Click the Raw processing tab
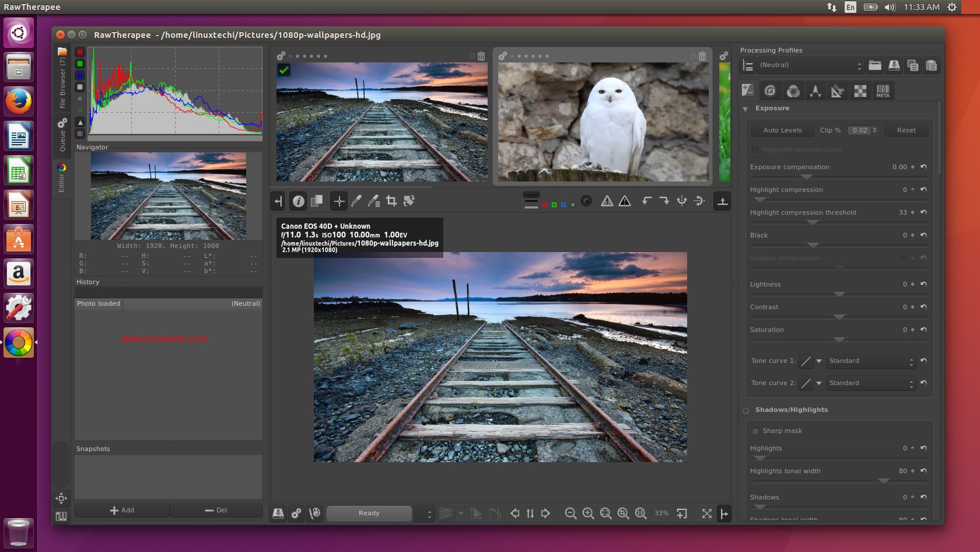The height and width of the screenshot is (552, 980). click(860, 90)
